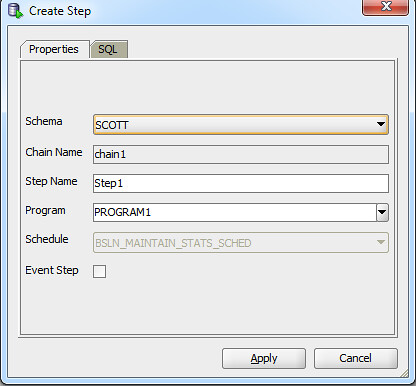Click the Create Step title bar text
Screen dimensions: 416x386
tap(60, 11)
